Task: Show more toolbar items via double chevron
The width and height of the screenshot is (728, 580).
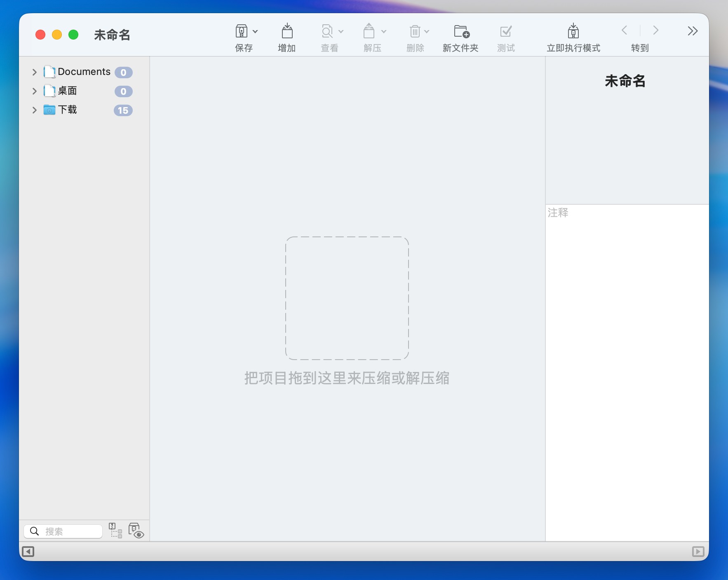Action: pos(693,31)
